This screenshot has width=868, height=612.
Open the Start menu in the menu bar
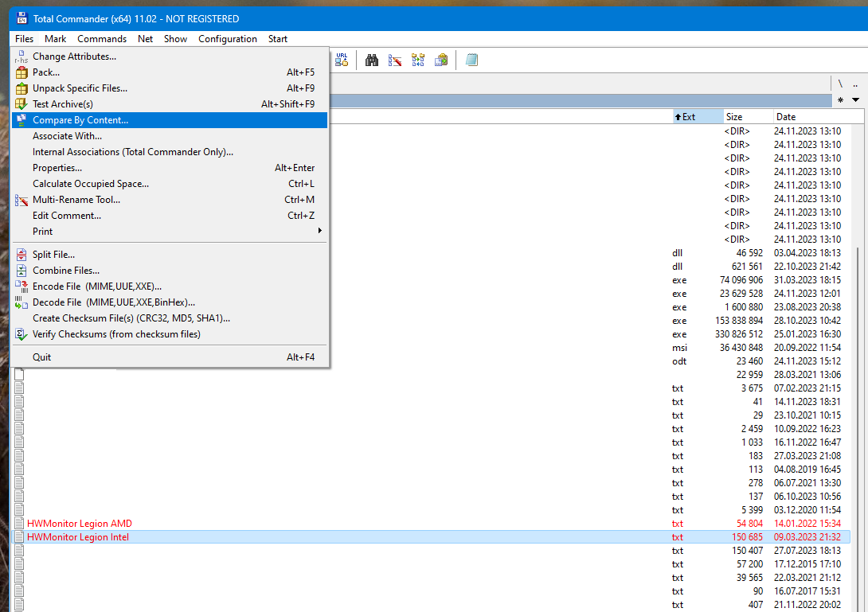pyautogui.click(x=278, y=39)
